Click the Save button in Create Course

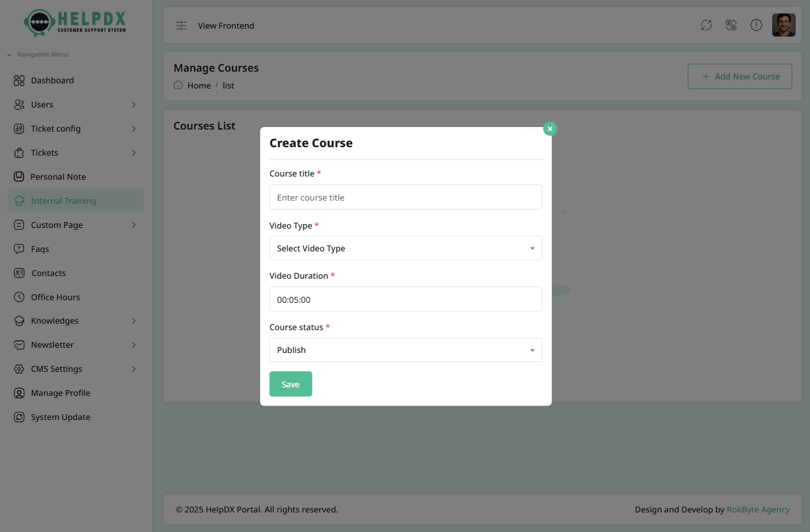[x=290, y=384]
